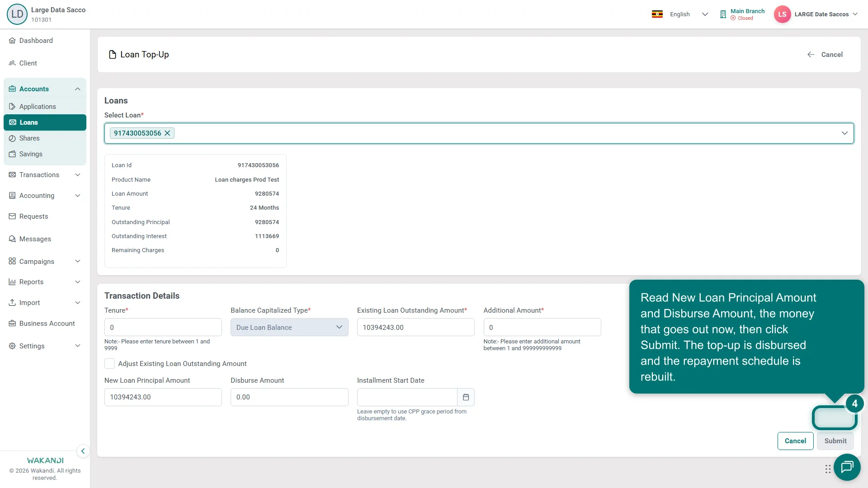Open calendar picker for Installment Start Date
Screen dimensions: 868x488
466,397
